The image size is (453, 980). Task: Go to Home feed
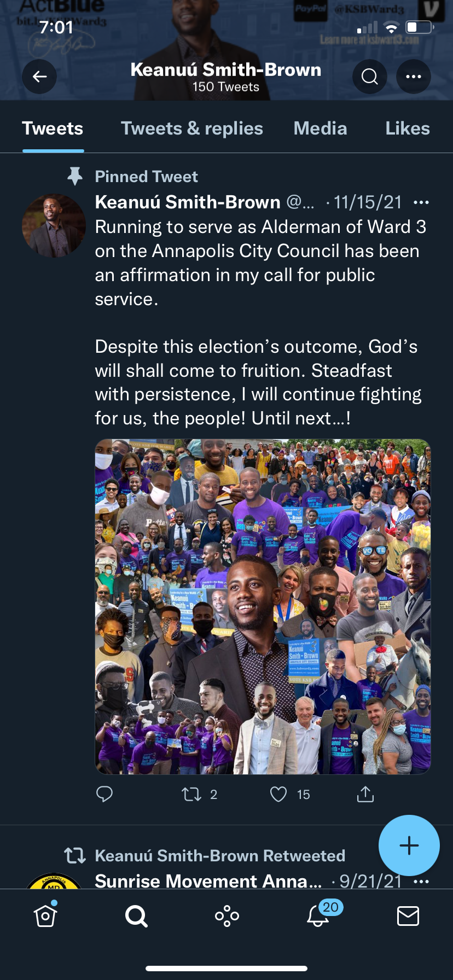[x=45, y=915]
